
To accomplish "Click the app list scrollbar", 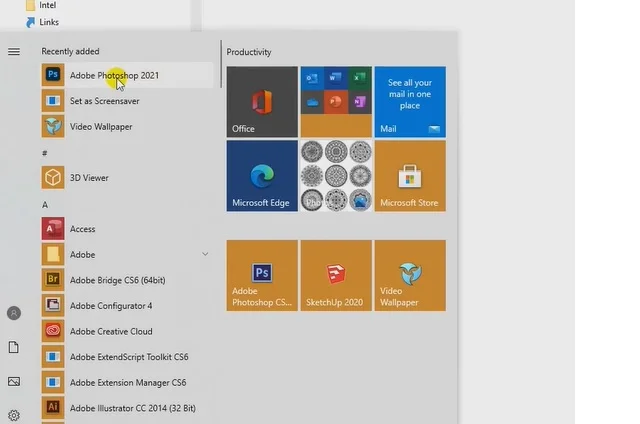I will [221, 64].
